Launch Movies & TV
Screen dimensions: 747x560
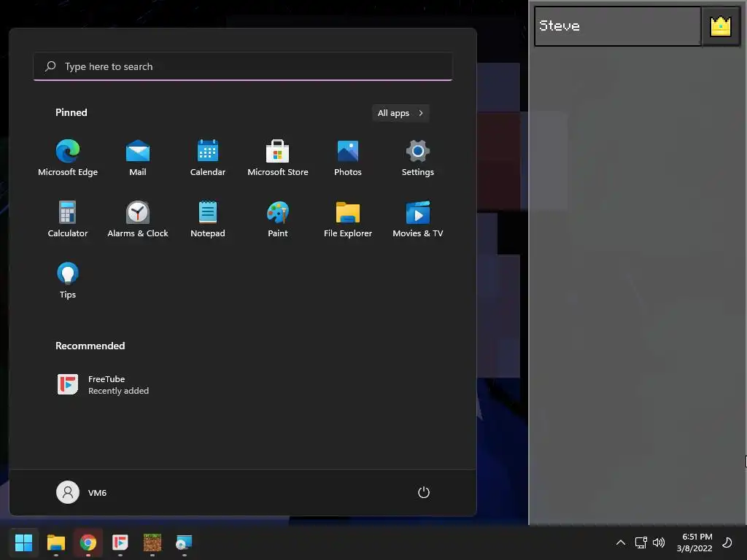tap(418, 219)
